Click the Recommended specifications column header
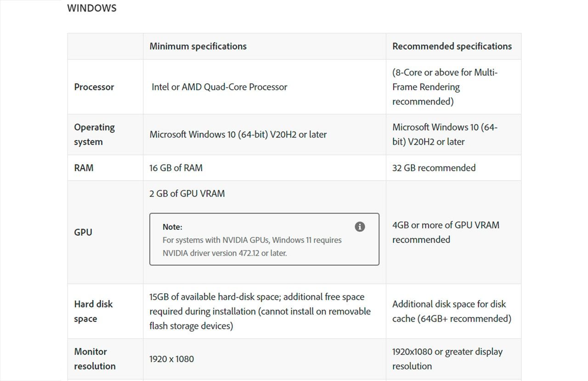The height and width of the screenshot is (381, 588). point(452,46)
